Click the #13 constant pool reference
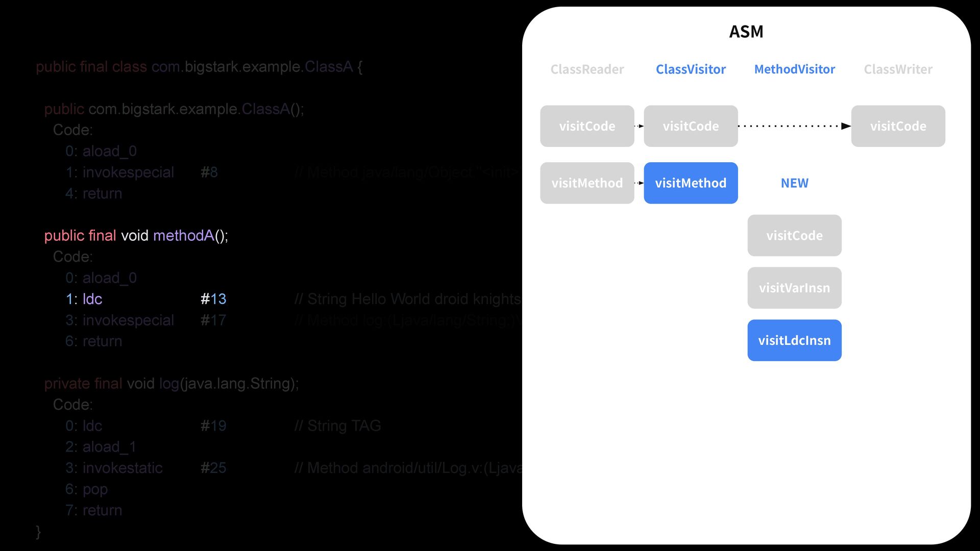The height and width of the screenshot is (551, 980). [213, 299]
